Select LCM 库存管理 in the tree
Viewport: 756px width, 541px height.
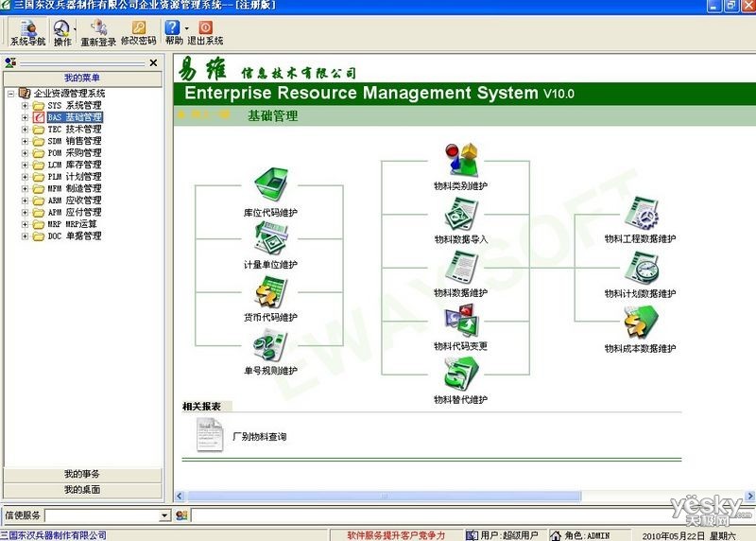pyautogui.click(x=75, y=165)
